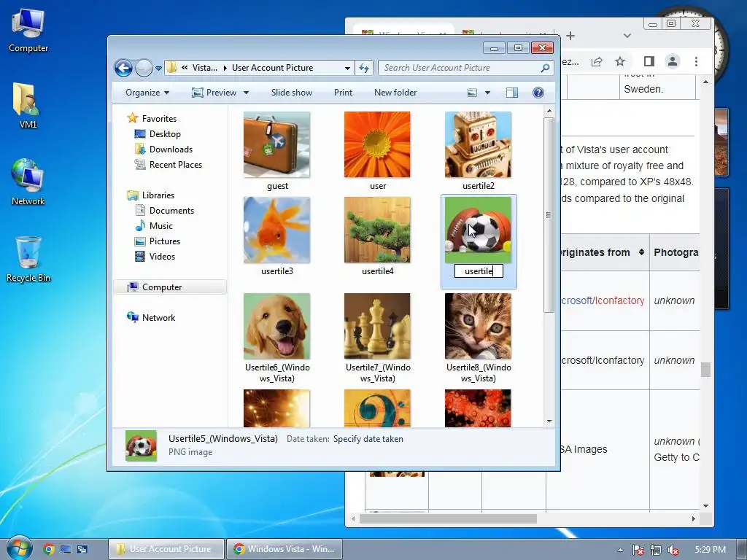Click the rename text field for usertile
The height and width of the screenshot is (560, 747).
[x=479, y=271]
